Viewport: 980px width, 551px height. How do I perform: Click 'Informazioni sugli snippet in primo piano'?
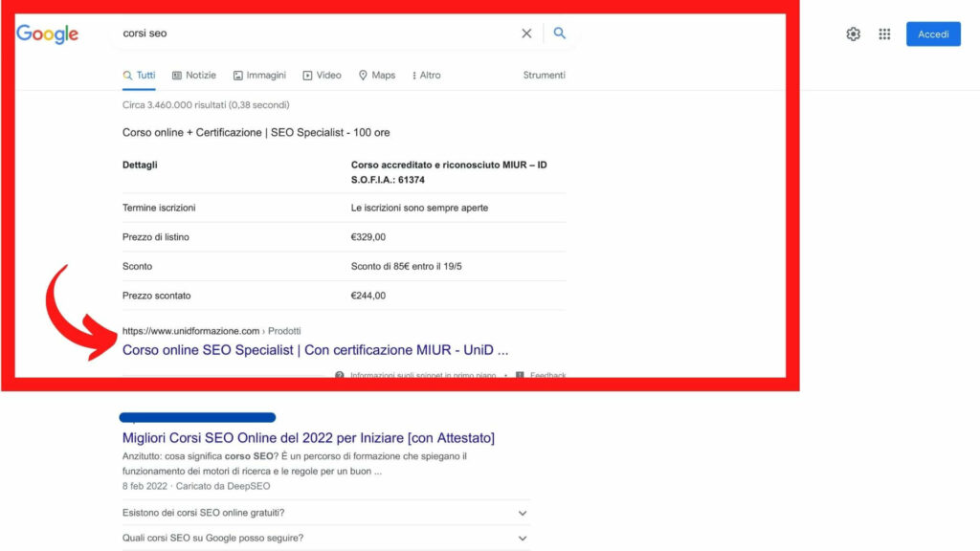point(415,375)
